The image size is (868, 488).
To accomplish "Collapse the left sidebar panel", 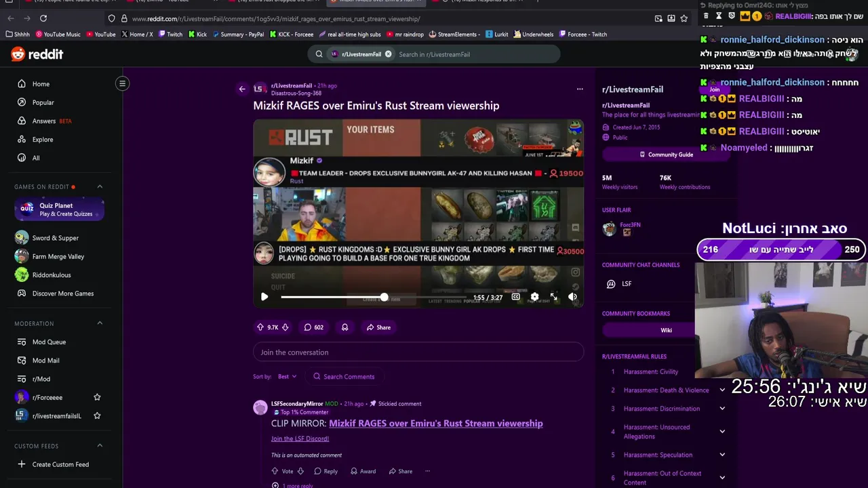I will click(x=122, y=83).
